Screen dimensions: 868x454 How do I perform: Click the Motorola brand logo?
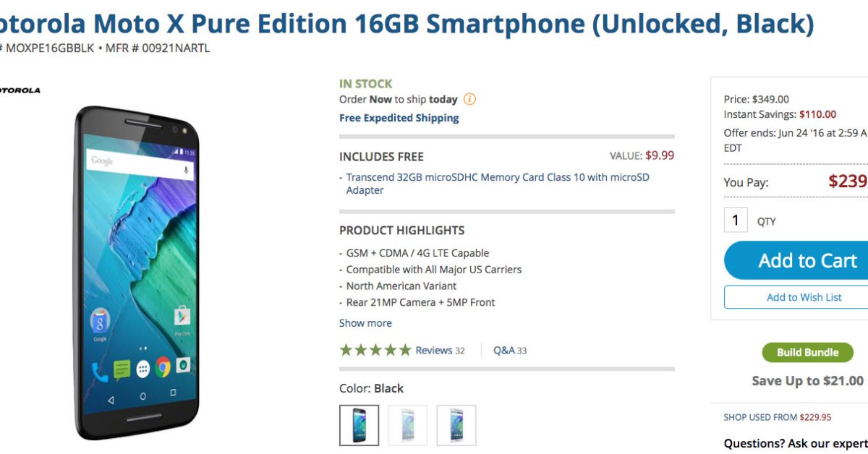[x=20, y=91]
